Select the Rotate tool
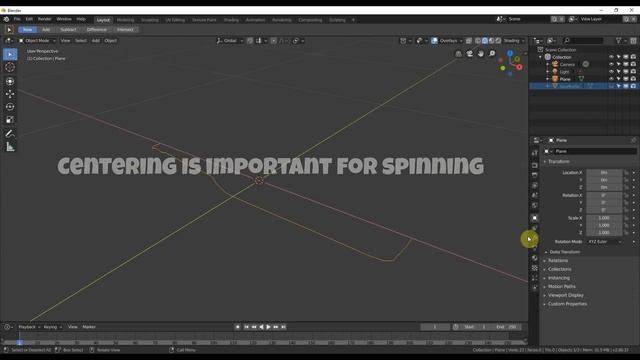This screenshot has width=640, height=360. [10, 107]
